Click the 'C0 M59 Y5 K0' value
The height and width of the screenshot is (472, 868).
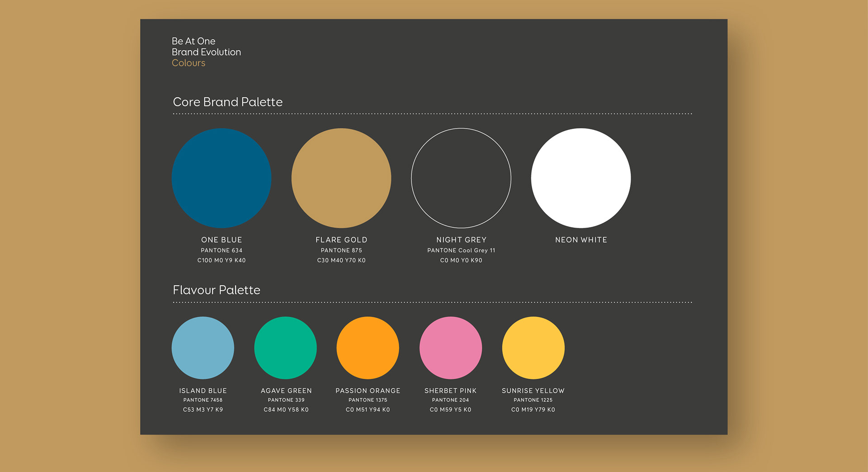pyautogui.click(x=451, y=410)
